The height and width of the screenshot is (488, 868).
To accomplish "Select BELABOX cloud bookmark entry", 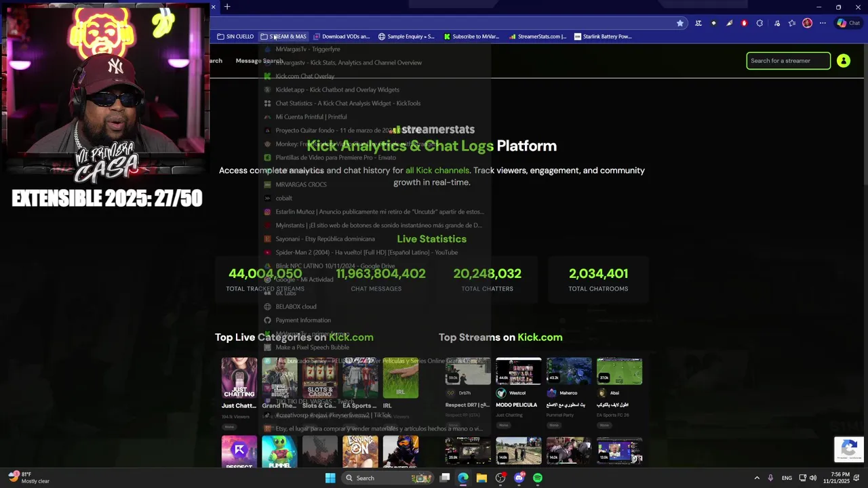I will [374, 306].
